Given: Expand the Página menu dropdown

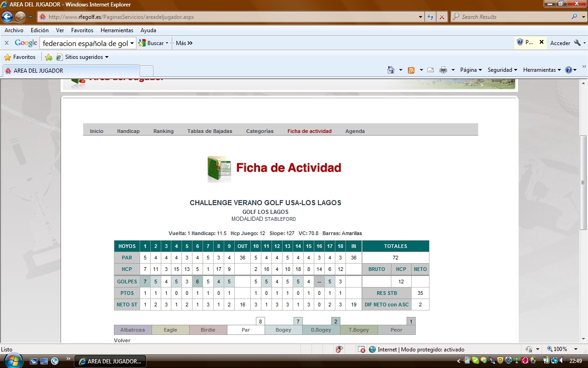Looking at the screenshot, I should [480, 70].
